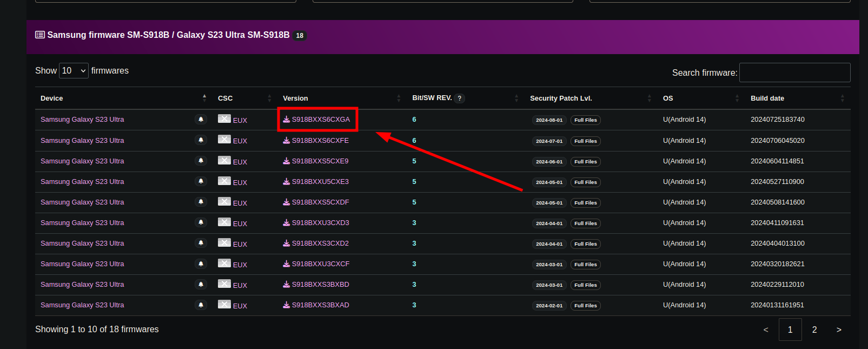The height and width of the screenshot is (349, 868).
Task: Go to page 2 of firmwares
Action: click(814, 330)
